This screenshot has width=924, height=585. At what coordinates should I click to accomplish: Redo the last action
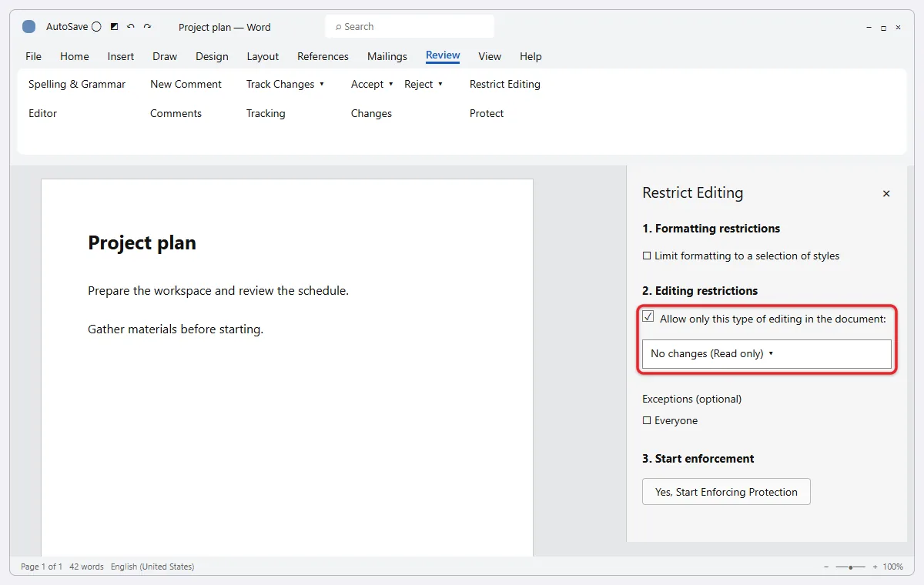147,27
